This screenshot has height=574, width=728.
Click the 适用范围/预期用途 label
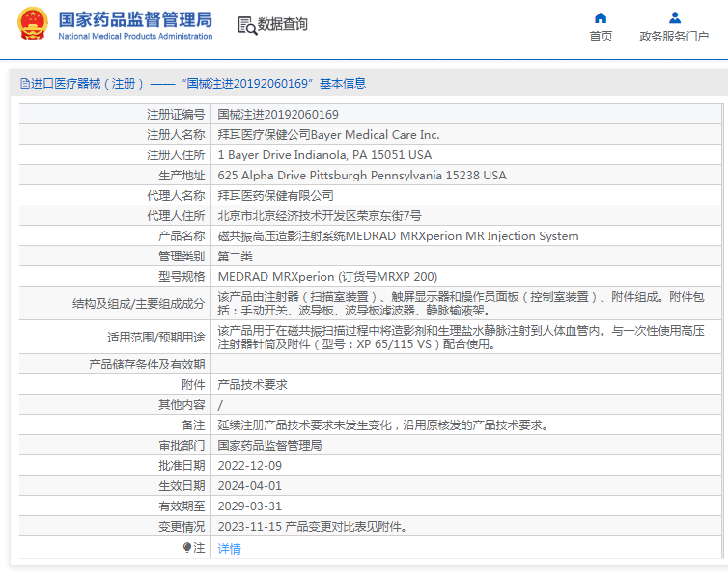click(156, 338)
